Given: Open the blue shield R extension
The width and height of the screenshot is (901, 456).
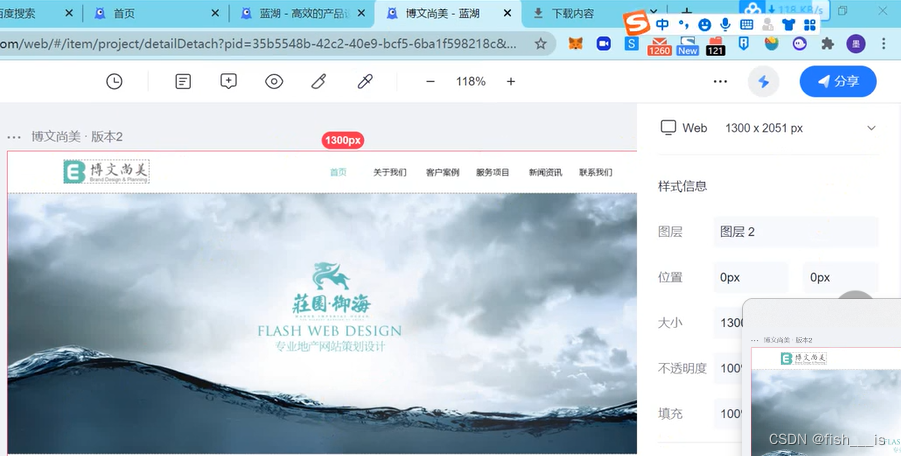Looking at the screenshot, I should coord(744,44).
